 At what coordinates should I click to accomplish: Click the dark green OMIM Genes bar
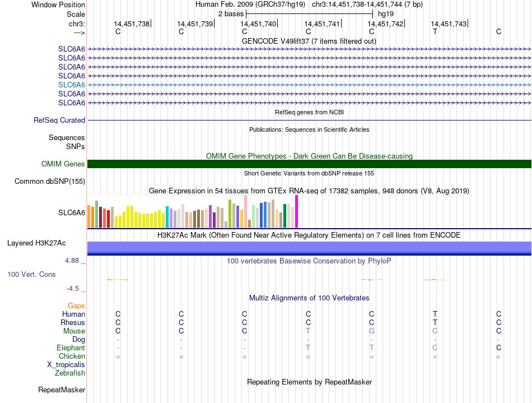pyautogui.click(x=309, y=164)
